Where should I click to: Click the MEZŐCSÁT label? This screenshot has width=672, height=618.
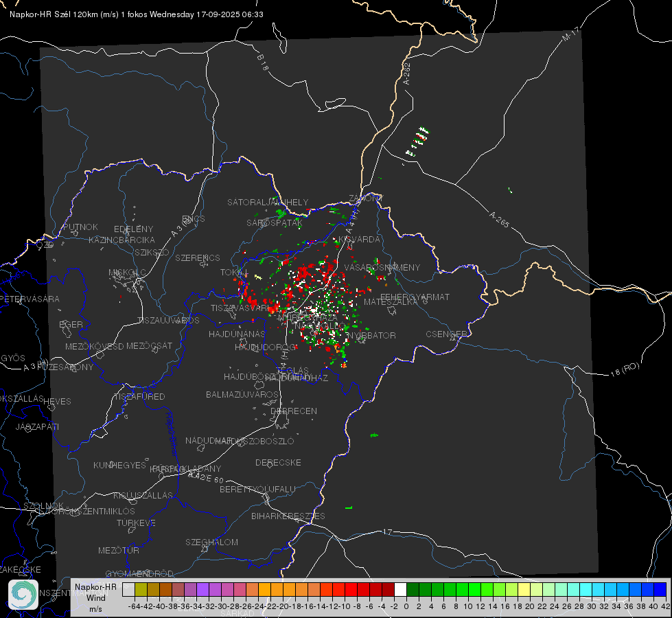click(149, 345)
